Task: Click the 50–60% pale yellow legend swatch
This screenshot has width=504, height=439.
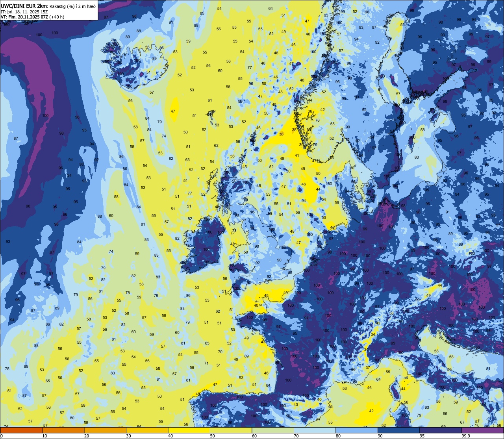Action: 231,430
